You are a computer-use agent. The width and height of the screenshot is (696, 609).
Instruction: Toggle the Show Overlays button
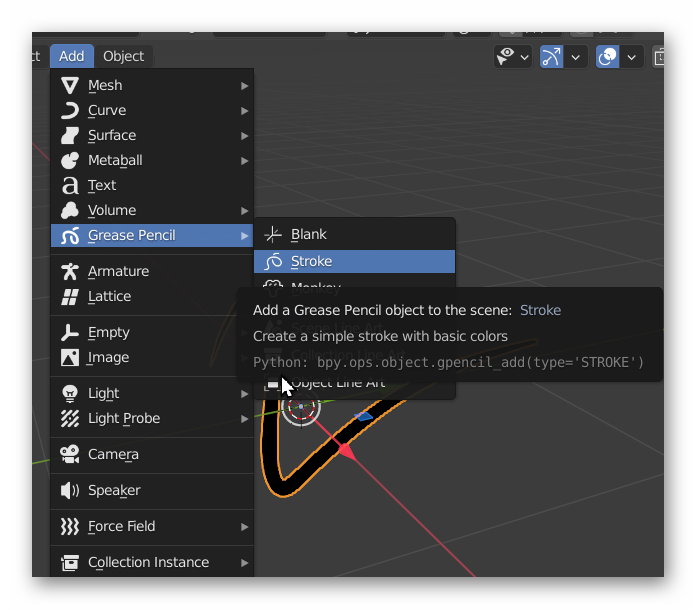click(x=607, y=57)
